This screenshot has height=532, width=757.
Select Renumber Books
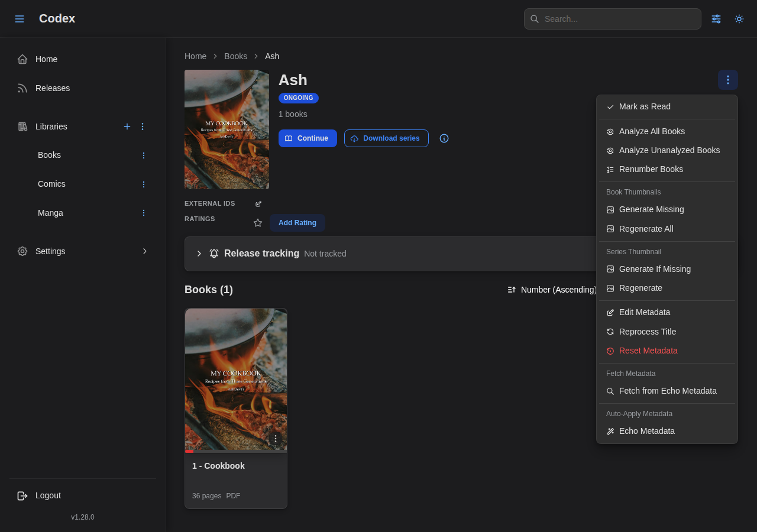pyautogui.click(x=667, y=169)
